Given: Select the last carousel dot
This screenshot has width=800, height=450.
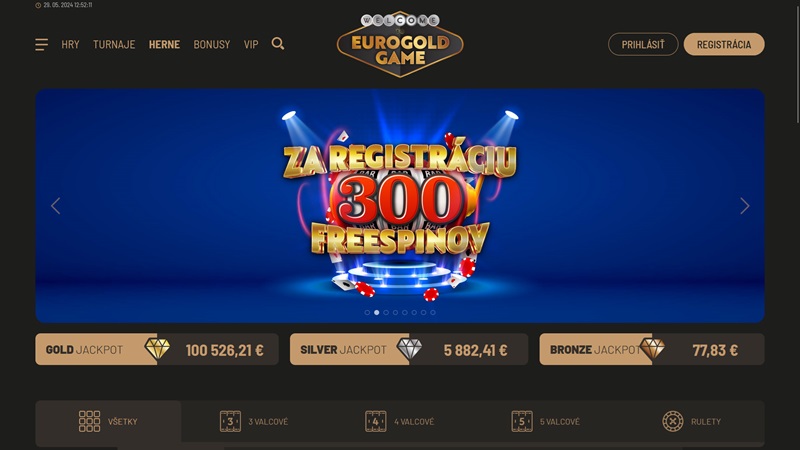Looking at the screenshot, I should coord(433,312).
